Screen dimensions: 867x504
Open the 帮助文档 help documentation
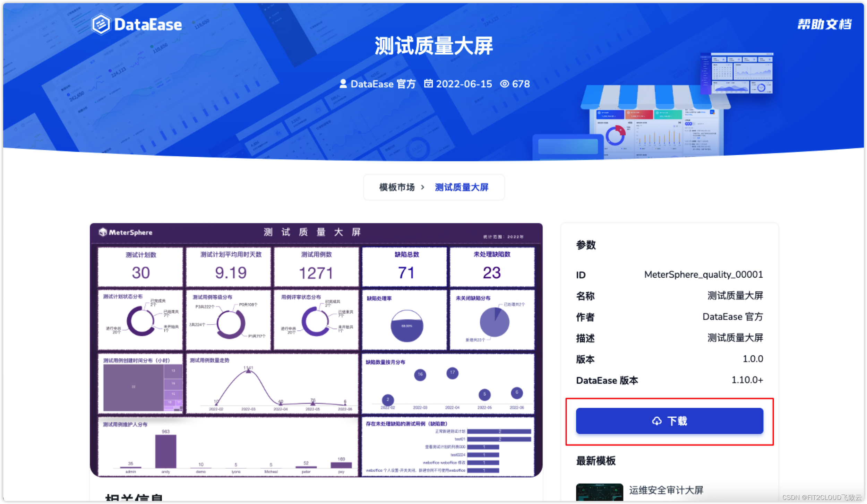tap(824, 24)
